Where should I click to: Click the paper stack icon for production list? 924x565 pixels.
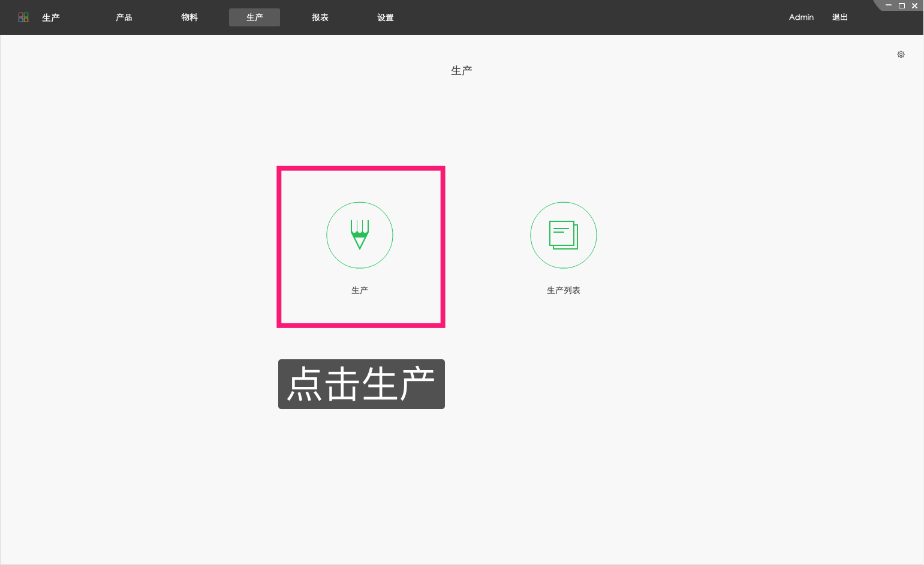pyautogui.click(x=563, y=235)
